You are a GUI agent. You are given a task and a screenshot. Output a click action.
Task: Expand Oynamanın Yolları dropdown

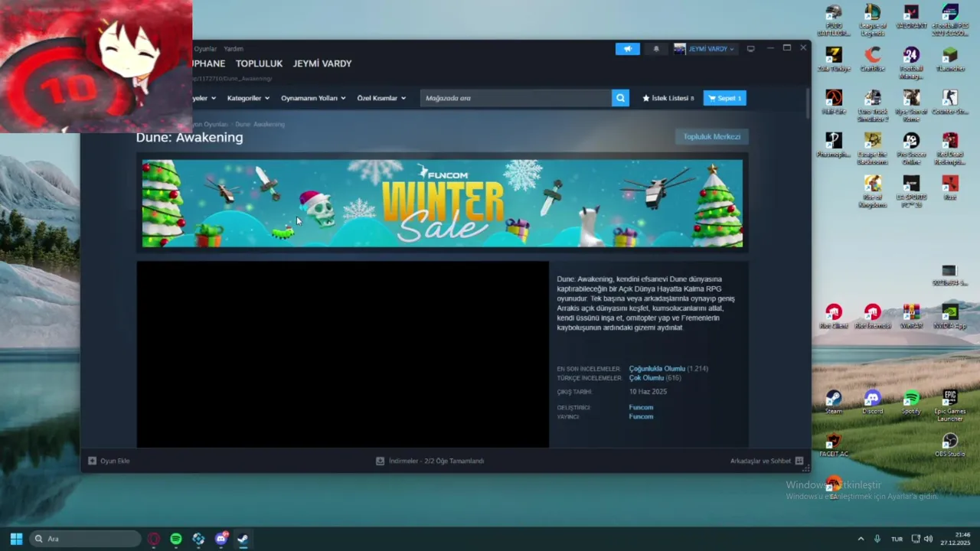(x=313, y=98)
